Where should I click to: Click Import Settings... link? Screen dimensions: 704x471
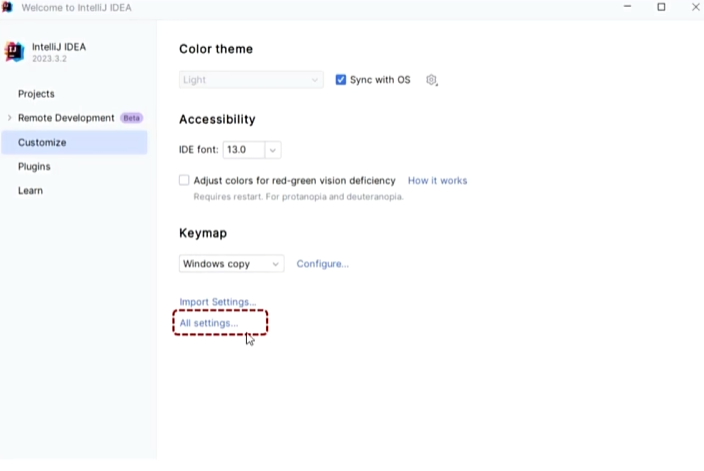[218, 302]
